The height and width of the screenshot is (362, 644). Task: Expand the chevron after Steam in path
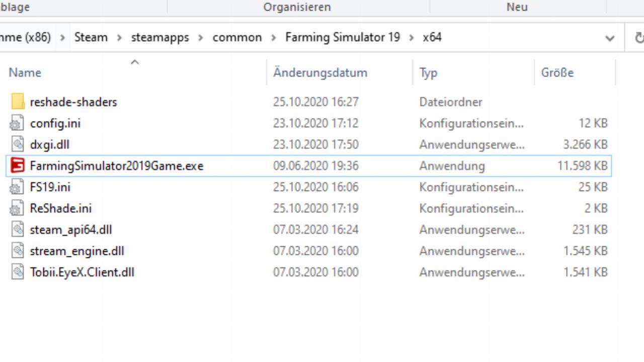click(120, 38)
